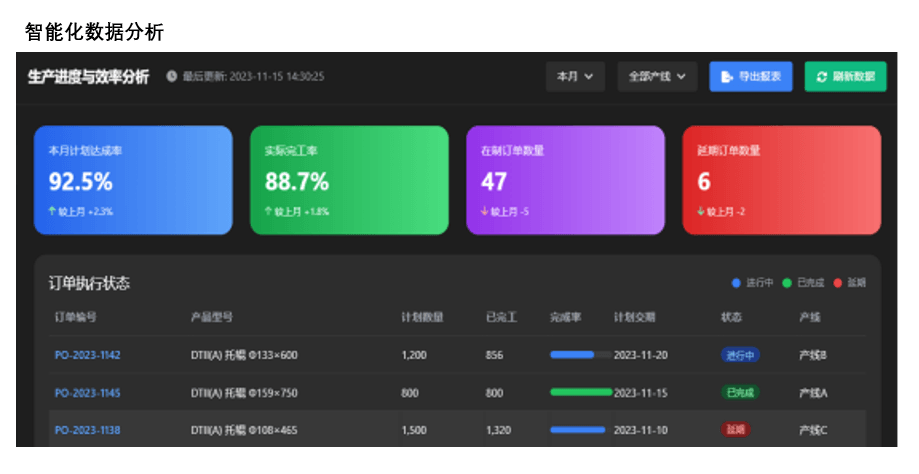This screenshot has width=919, height=474.
Task: Sort by the 订单编号 column header
Action: coord(75,318)
